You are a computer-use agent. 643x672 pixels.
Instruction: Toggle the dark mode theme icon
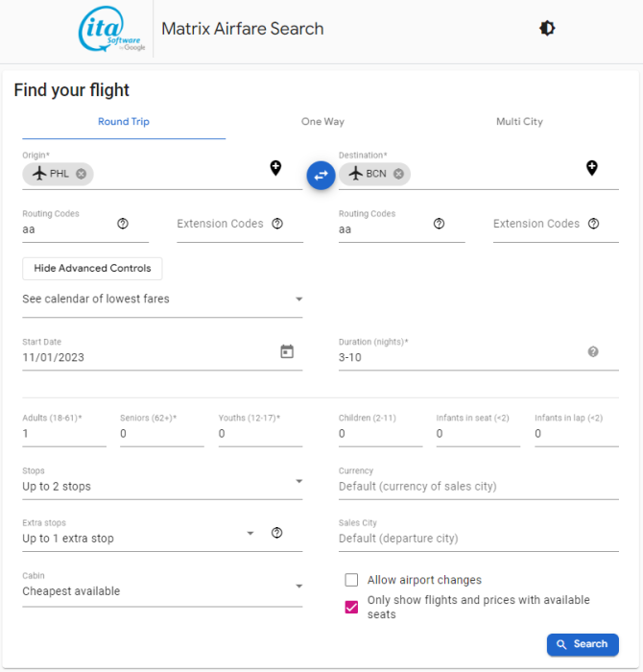(547, 29)
